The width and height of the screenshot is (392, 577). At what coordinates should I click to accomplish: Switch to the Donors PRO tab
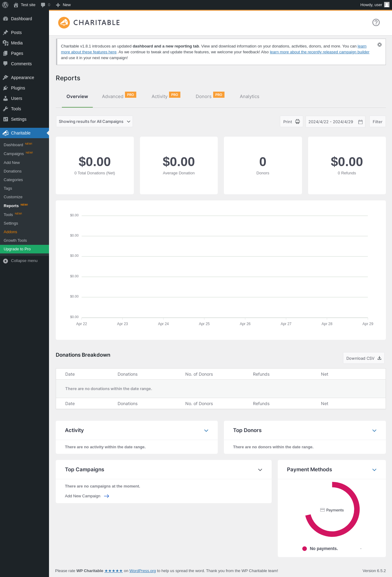point(210,97)
